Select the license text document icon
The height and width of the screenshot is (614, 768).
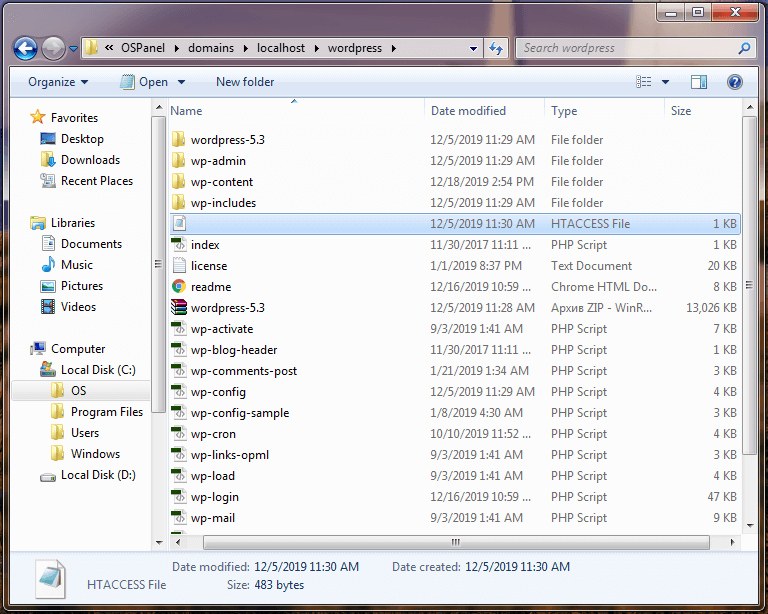[179, 265]
